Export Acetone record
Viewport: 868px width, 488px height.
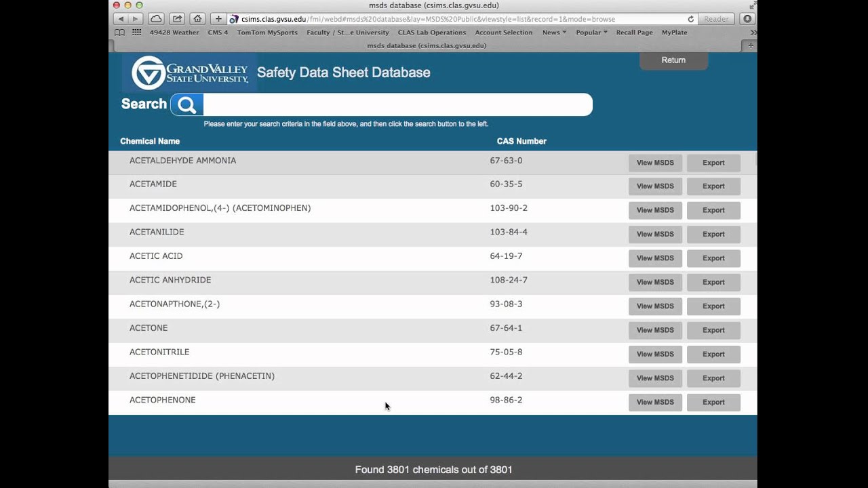tap(713, 330)
